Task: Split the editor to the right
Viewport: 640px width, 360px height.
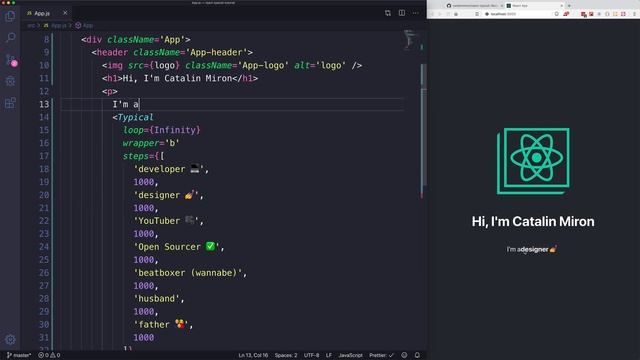Action: click(402, 13)
